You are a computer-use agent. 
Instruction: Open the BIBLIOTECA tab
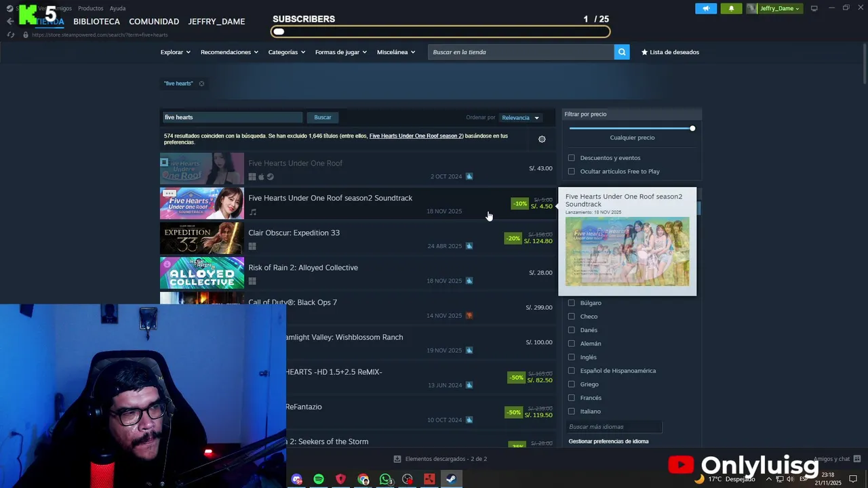click(x=96, y=22)
